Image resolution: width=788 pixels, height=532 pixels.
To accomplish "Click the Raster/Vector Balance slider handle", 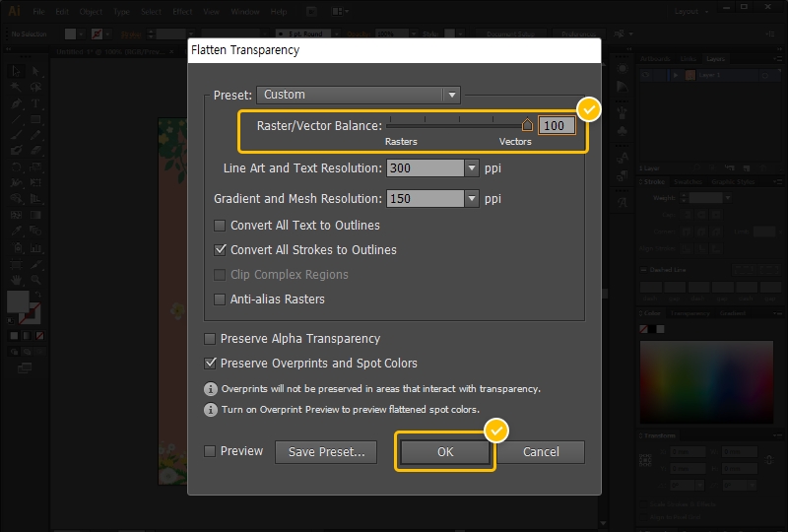I will pyautogui.click(x=527, y=125).
